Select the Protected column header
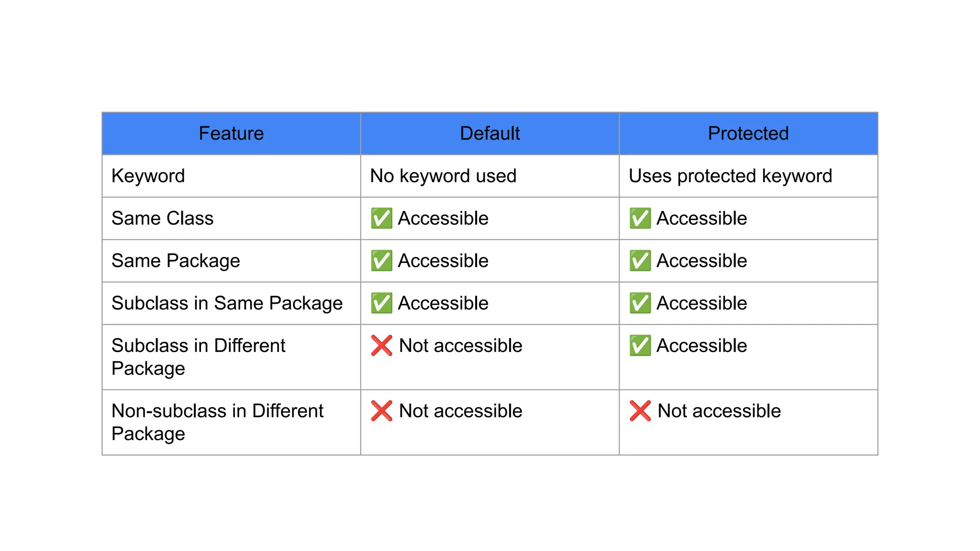Screen dimensions: 980x551 [748, 133]
